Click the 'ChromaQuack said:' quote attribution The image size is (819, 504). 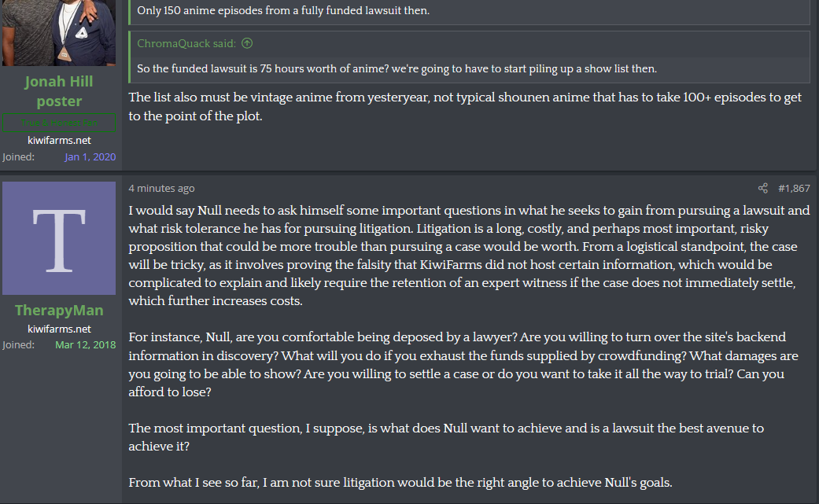188,43
